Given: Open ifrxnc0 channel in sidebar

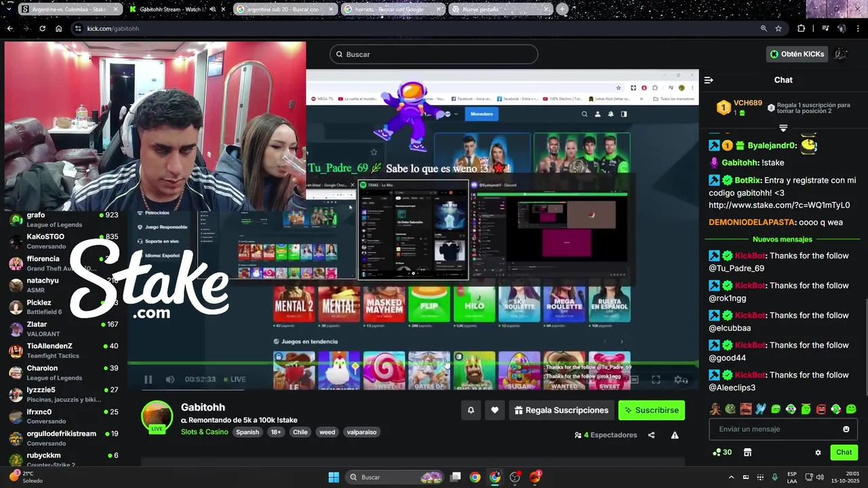Looking at the screenshot, I should click(65, 416).
